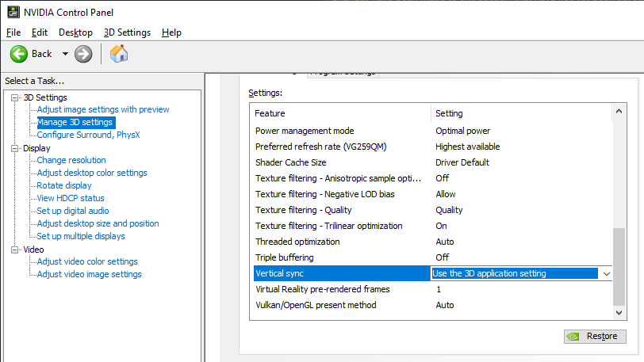
Task: Collapse the Display tree node
Action: tap(15, 148)
